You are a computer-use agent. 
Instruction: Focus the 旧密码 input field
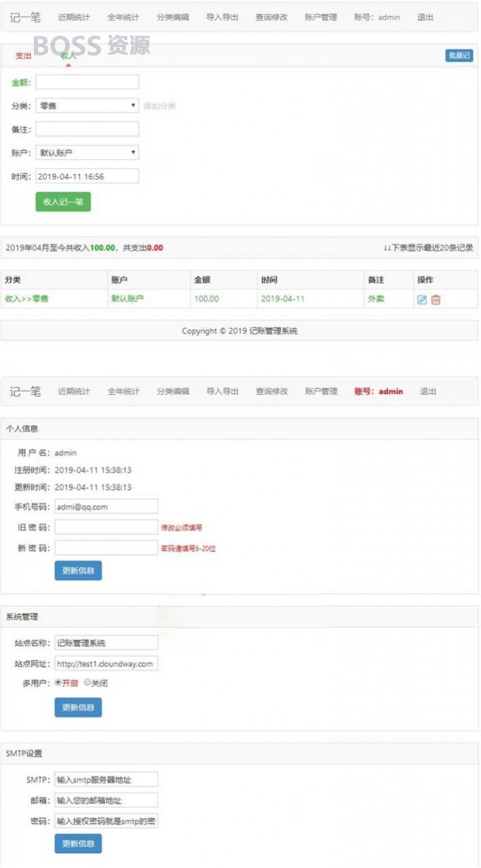pos(107,527)
